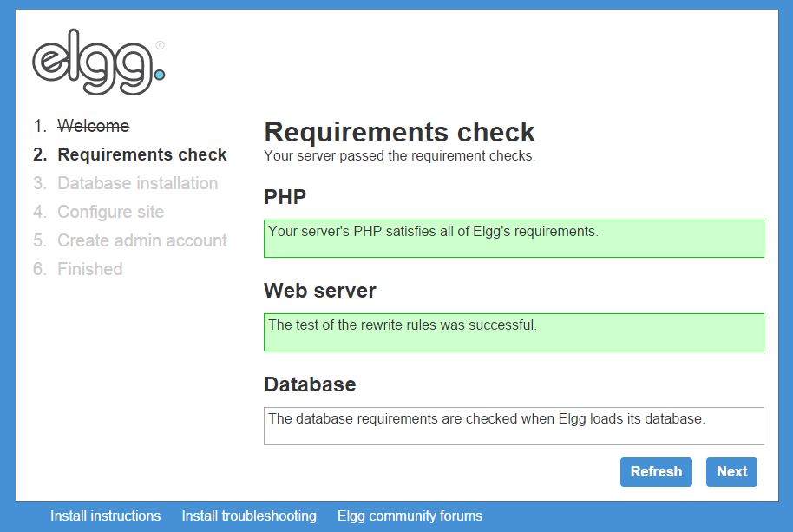This screenshot has height=532, width=793.
Task: Visit Elgg community forums link
Action: [410, 516]
